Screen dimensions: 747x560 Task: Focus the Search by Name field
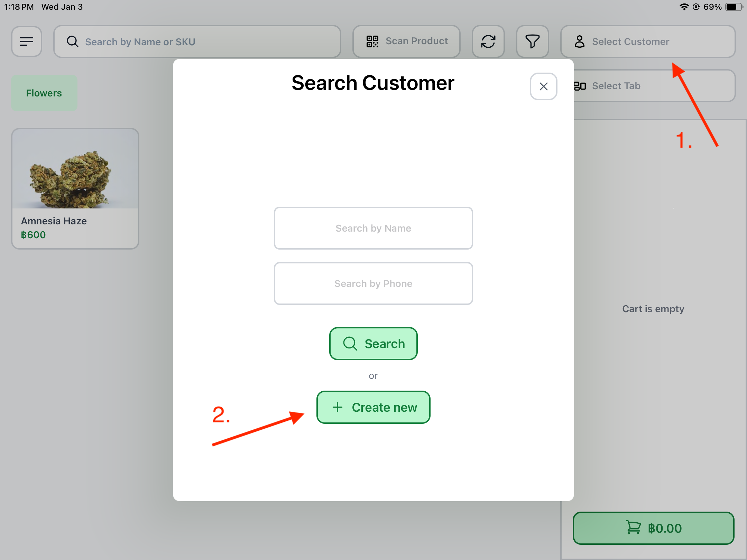[x=373, y=228]
